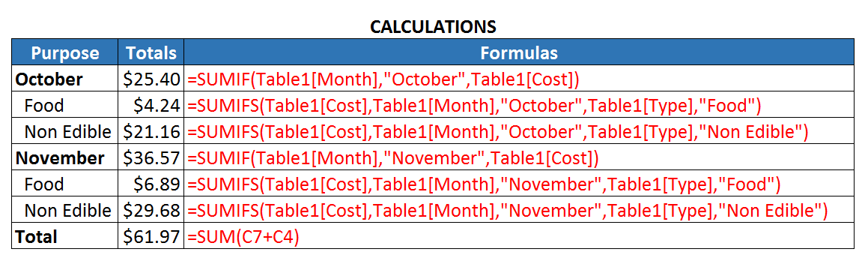This screenshot has height=276, width=868.
Task: Select the Formulas column header
Action: point(519,52)
